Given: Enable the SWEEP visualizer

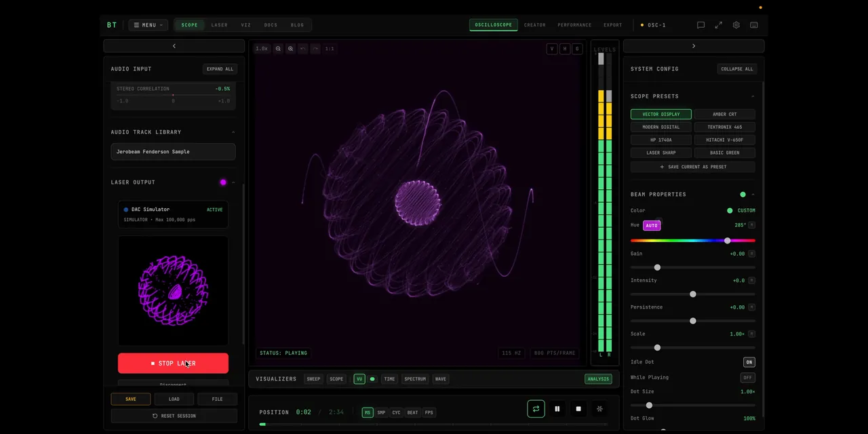Looking at the screenshot, I should pos(313,379).
